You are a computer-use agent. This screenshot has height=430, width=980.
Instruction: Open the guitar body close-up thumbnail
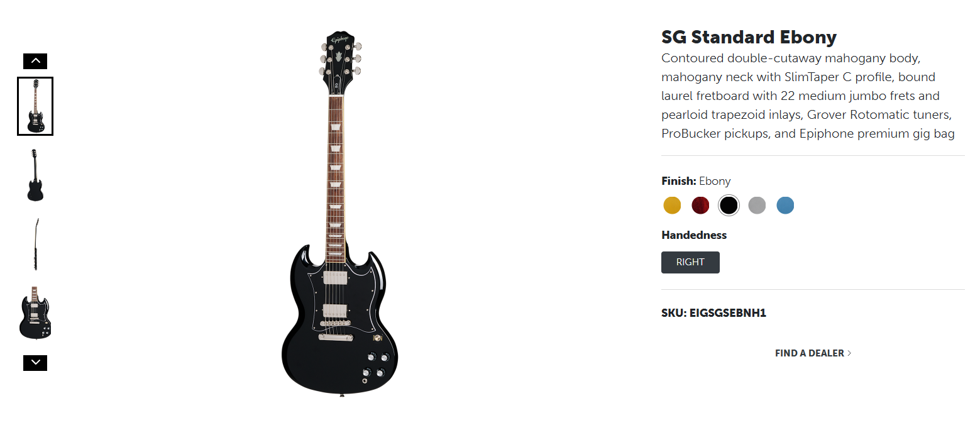(x=35, y=313)
